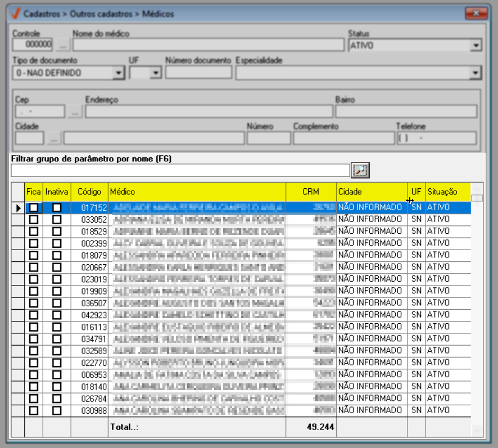The height and width of the screenshot is (448, 498).
Task: Expand the Especialidade combo box
Action: 476,73
